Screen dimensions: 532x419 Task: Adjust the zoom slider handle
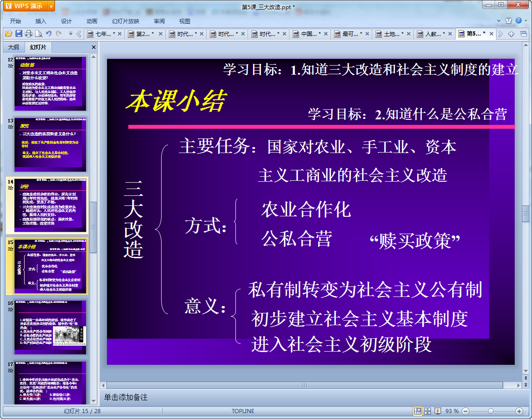click(491, 411)
